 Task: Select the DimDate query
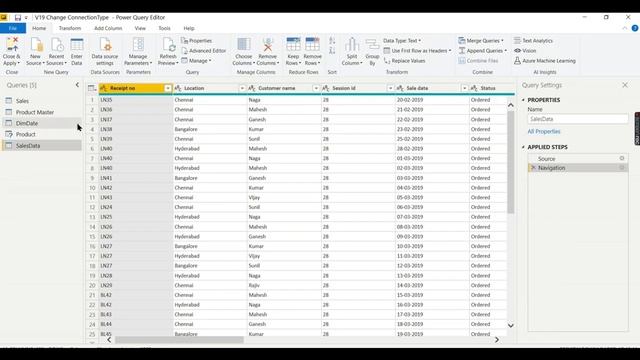click(x=42, y=123)
